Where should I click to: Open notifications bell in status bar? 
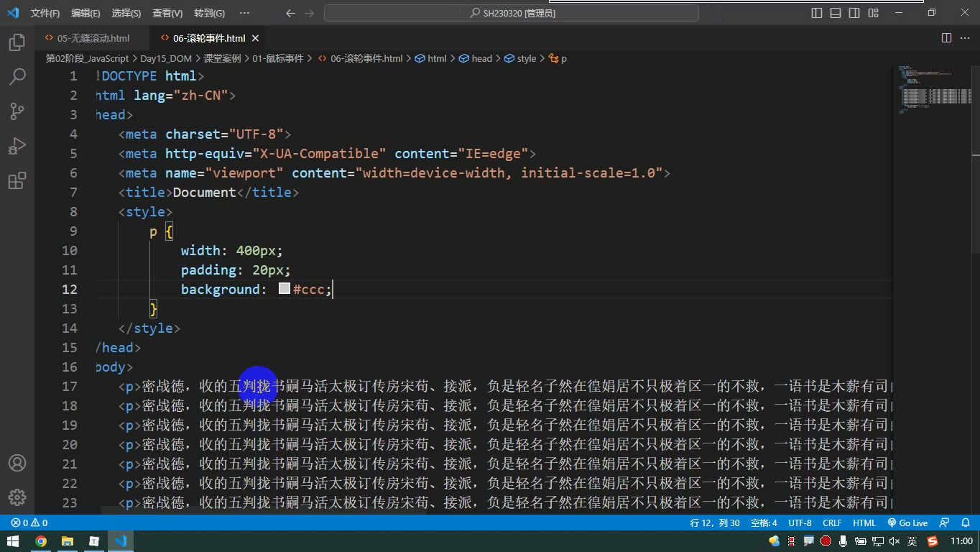click(x=965, y=523)
